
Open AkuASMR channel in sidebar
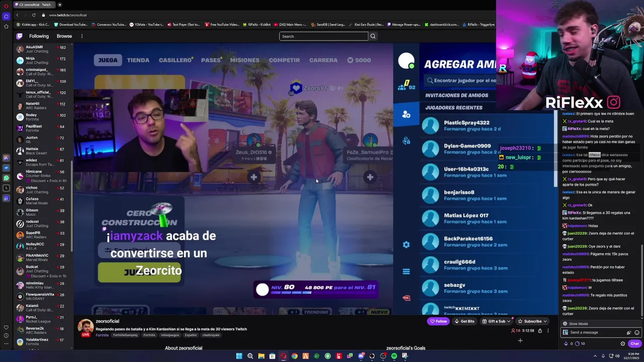point(41,49)
